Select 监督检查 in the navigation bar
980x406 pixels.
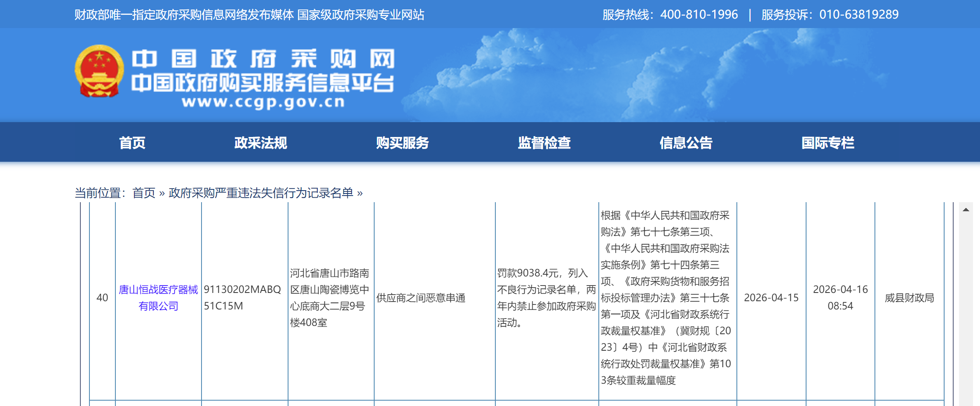544,143
